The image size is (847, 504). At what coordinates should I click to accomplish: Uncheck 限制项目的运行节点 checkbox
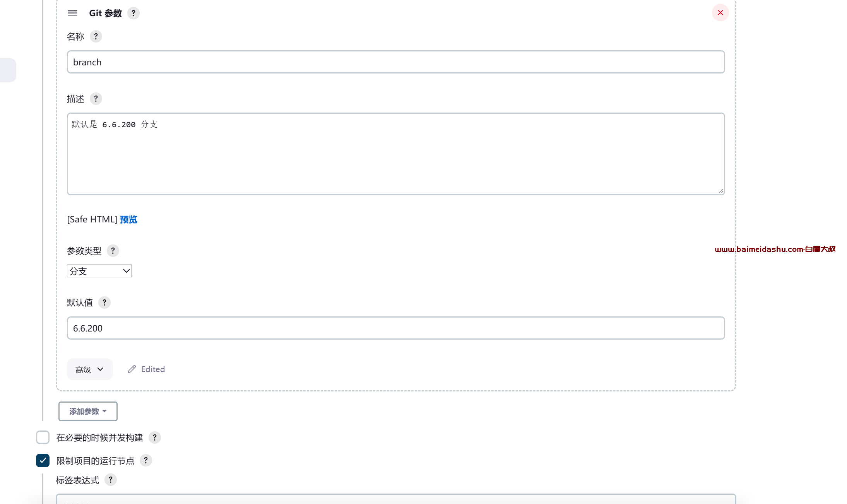[43, 460]
